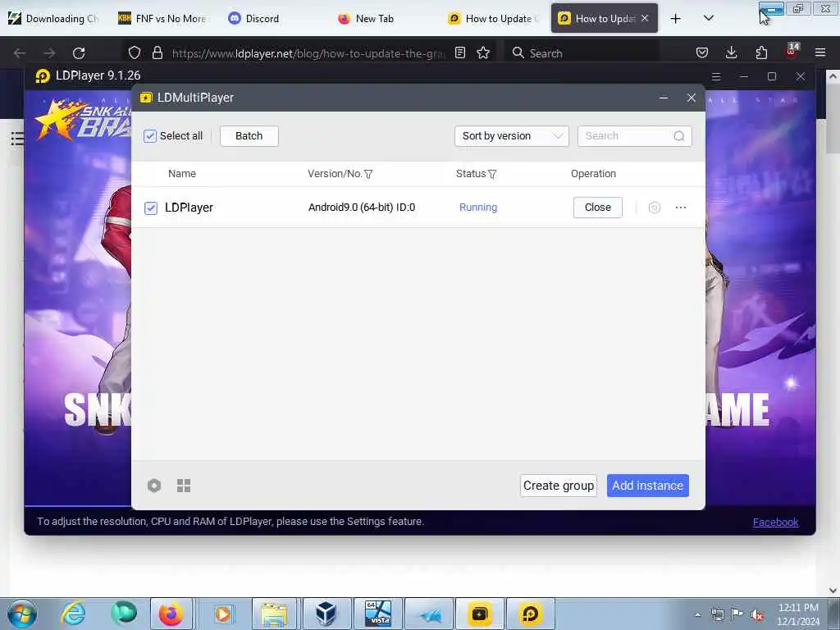Click the Running status text
Image resolution: width=840 pixels, height=630 pixels.
[x=478, y=208]
